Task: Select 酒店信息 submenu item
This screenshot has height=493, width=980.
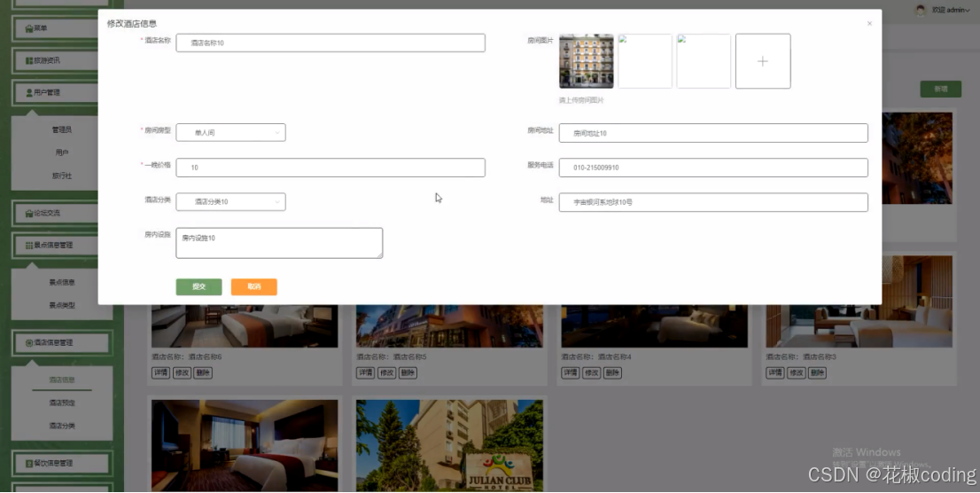Action: 62,380
